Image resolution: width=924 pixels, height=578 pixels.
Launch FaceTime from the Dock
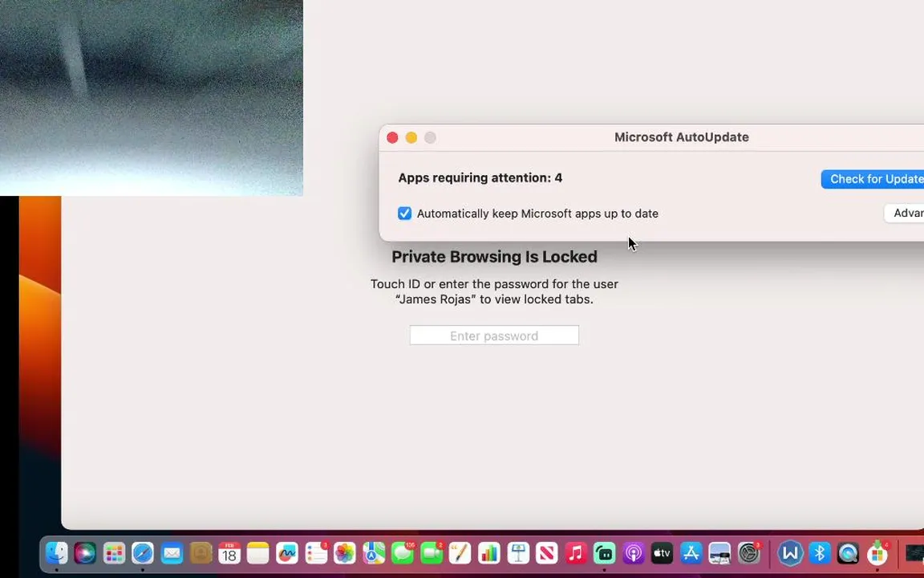(x=432, y=553)
